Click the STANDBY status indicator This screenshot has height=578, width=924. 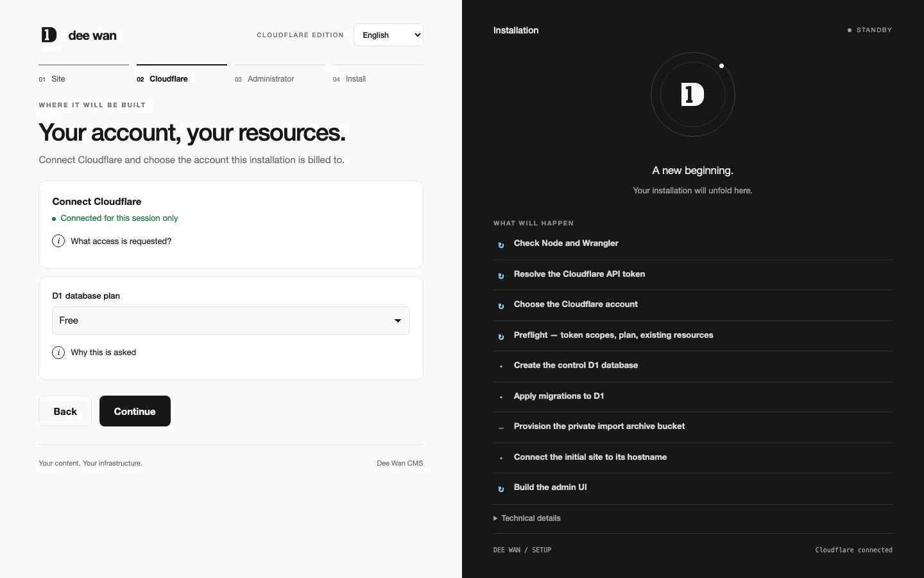pos(869,30)
